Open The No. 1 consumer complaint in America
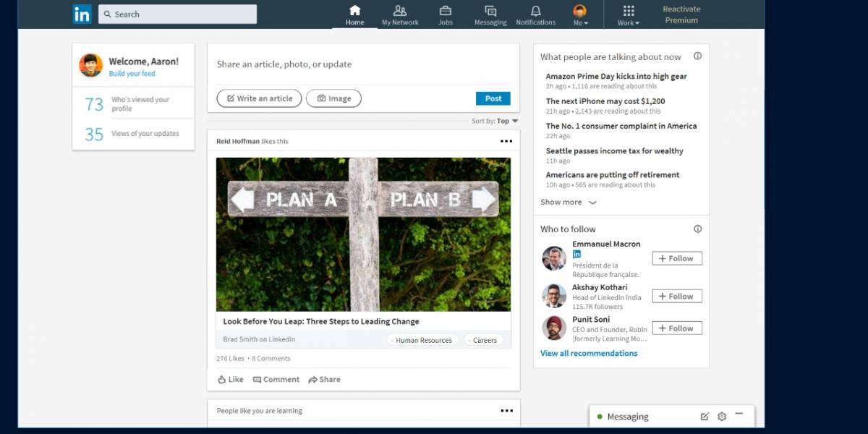The height and width of the screenshot is (434, 868). (621, 126)
